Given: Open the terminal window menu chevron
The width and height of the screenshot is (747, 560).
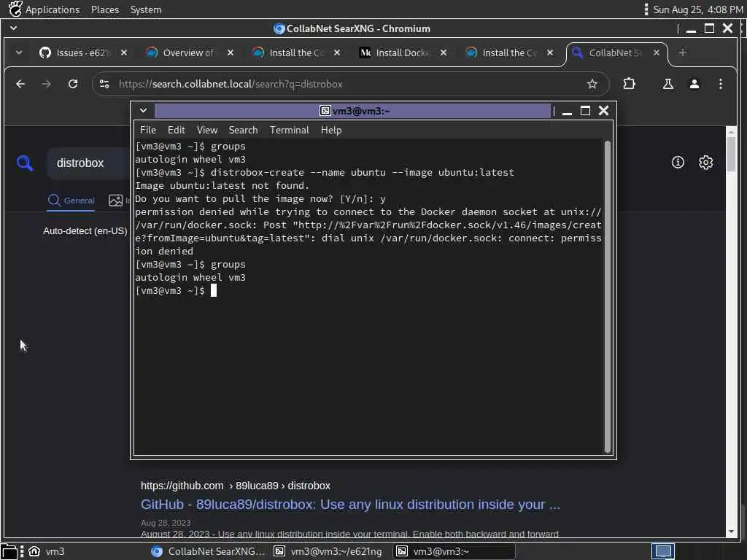Looking at the screenshot, I should coord(143,111).
